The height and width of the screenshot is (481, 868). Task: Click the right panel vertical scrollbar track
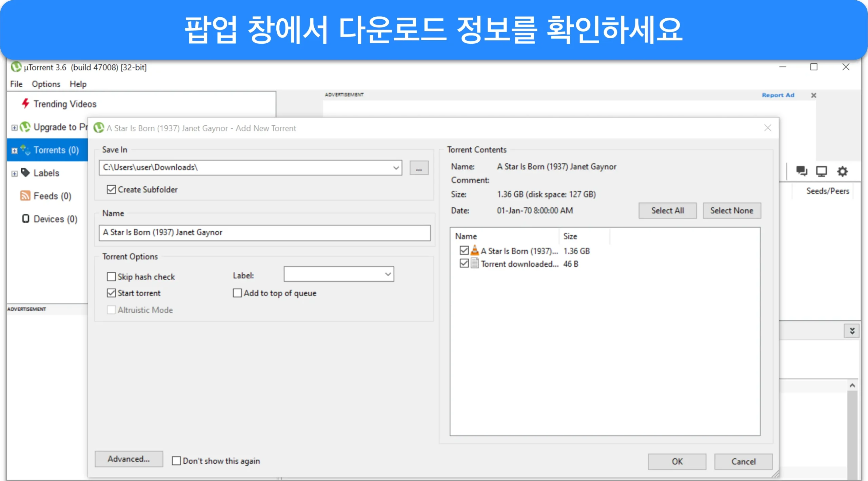pyautogui.click(x=852, y=435)
